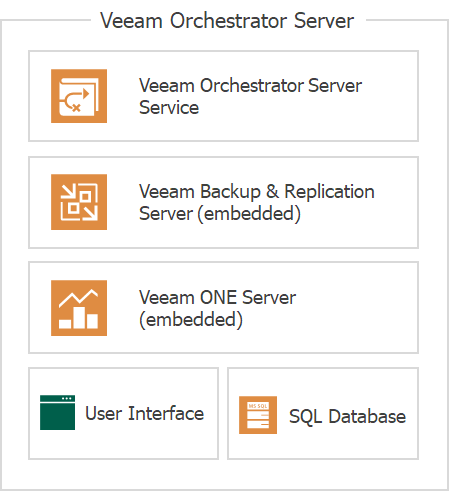Click the SQL Database label
This screenshot has height=491, width=449.
[347, 416]
